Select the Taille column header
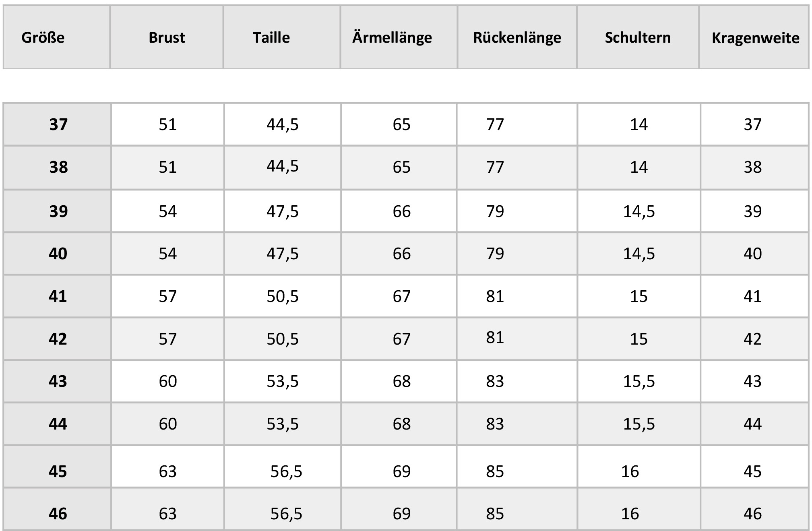The image size is (812, 531). click(x=271, y=37)
